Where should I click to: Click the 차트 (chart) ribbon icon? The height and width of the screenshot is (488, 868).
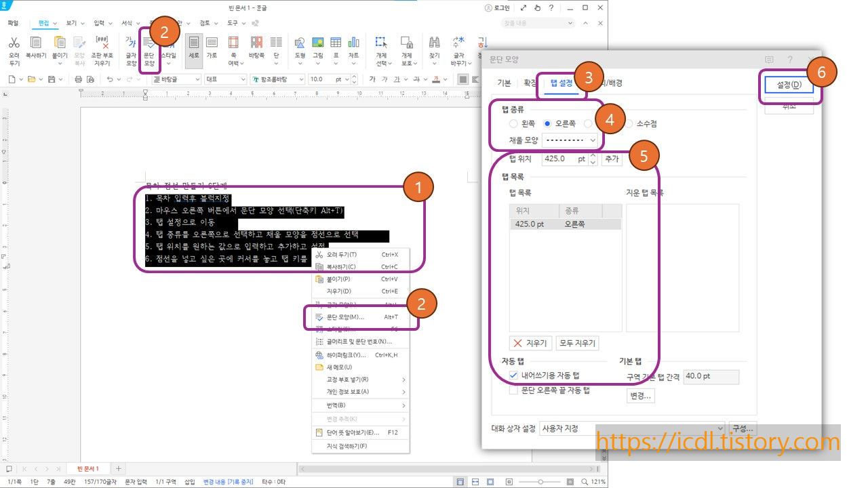click(x=353, y=43)
